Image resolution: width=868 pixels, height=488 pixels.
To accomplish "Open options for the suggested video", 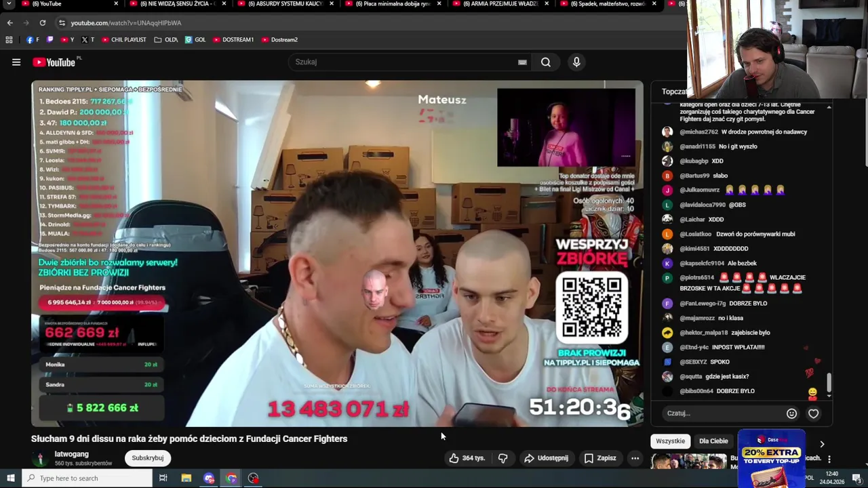I will coord(829,460).
